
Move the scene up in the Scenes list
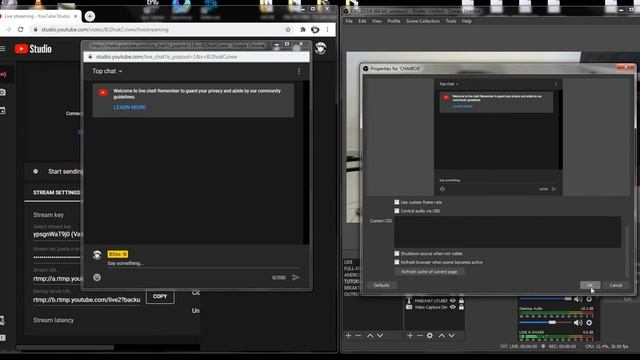[370, 336]
